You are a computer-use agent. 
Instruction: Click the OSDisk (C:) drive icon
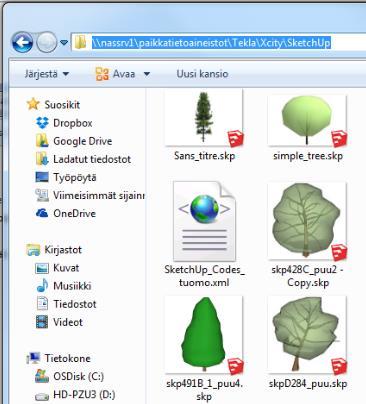pos(42,376)
